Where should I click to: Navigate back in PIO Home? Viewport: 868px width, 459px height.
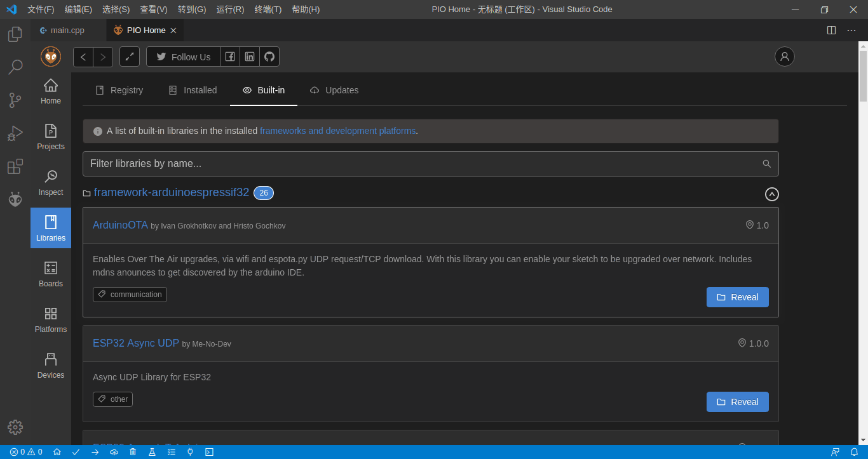pyautogui.click(x=83, y=57)
